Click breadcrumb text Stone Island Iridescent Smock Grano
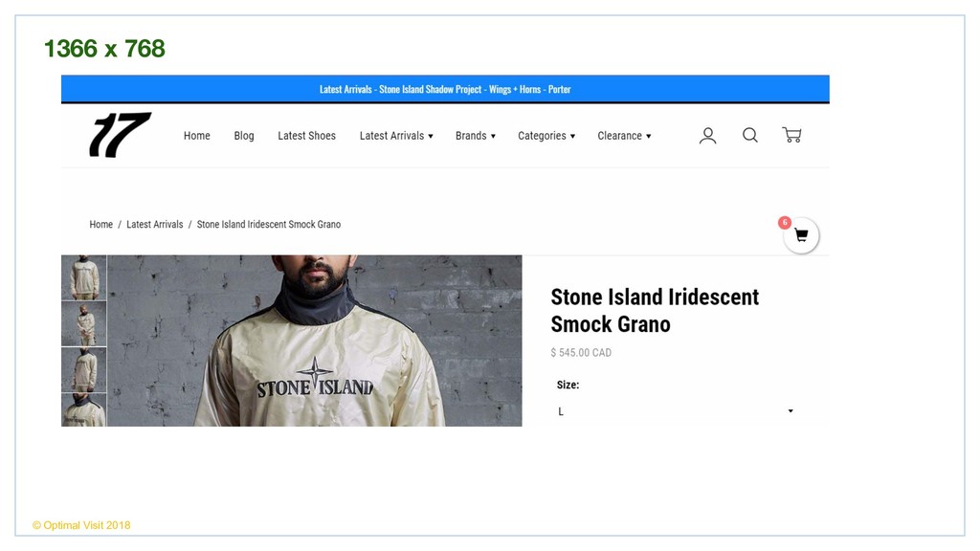Screen dimensions: 980x551 269,224
